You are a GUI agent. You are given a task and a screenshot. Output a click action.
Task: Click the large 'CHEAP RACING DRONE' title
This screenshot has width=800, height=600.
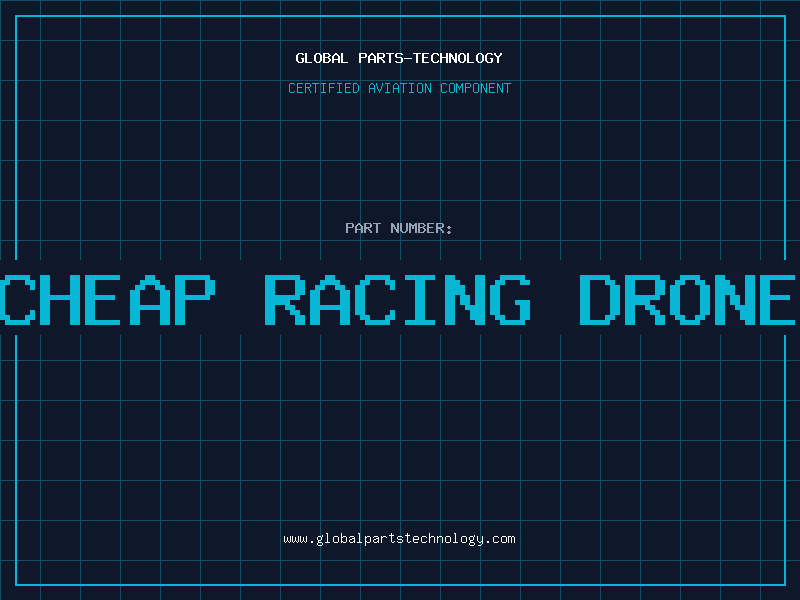tap(397, 299)
